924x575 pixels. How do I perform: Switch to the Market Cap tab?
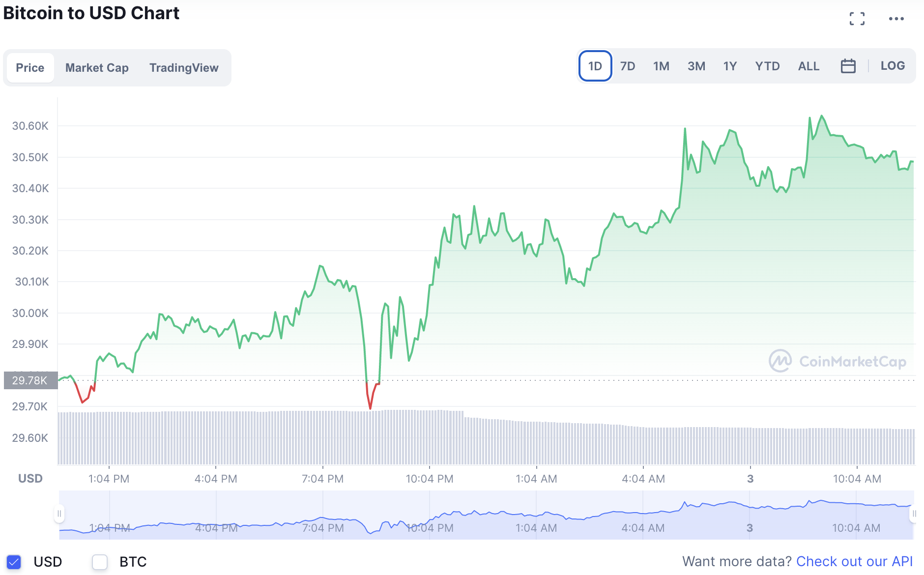pos(97,68)
